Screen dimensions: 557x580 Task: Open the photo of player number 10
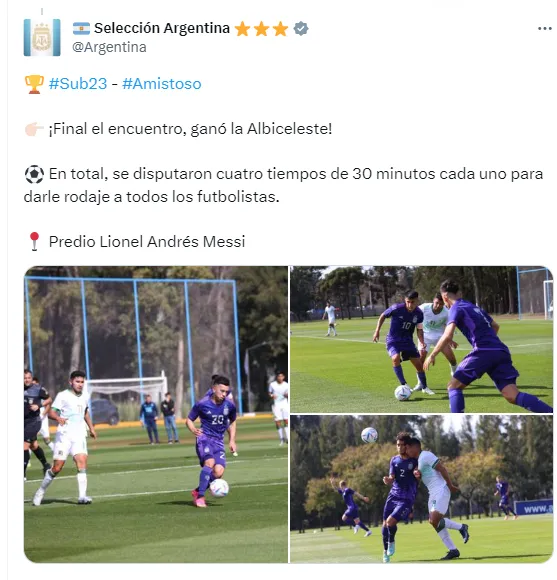(421, 339)
